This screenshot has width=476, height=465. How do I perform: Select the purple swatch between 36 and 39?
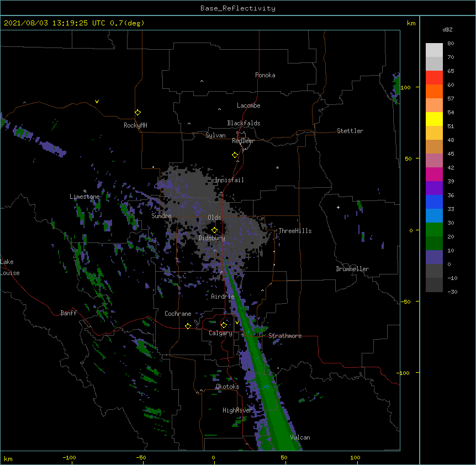(434, 188)
